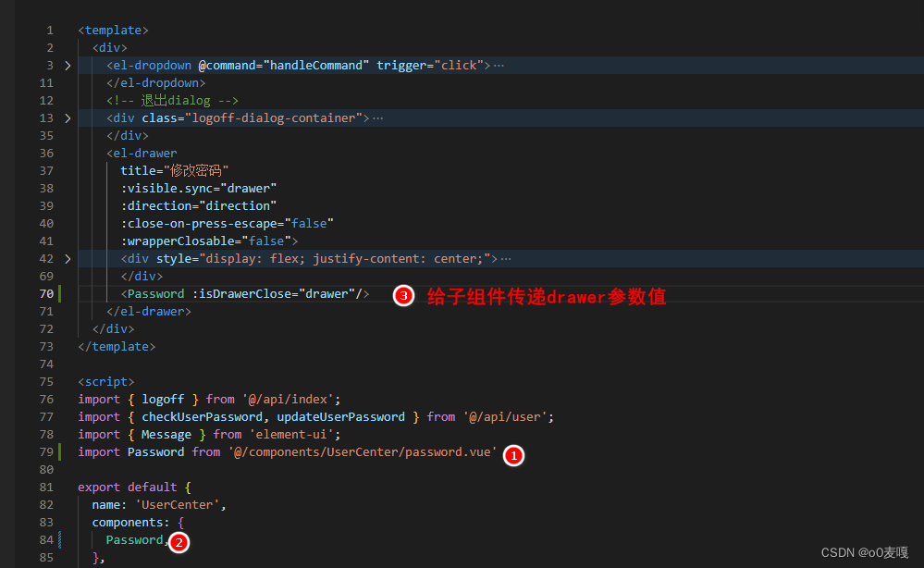Click the :close-on-press-escape attribute

(228, 224)
